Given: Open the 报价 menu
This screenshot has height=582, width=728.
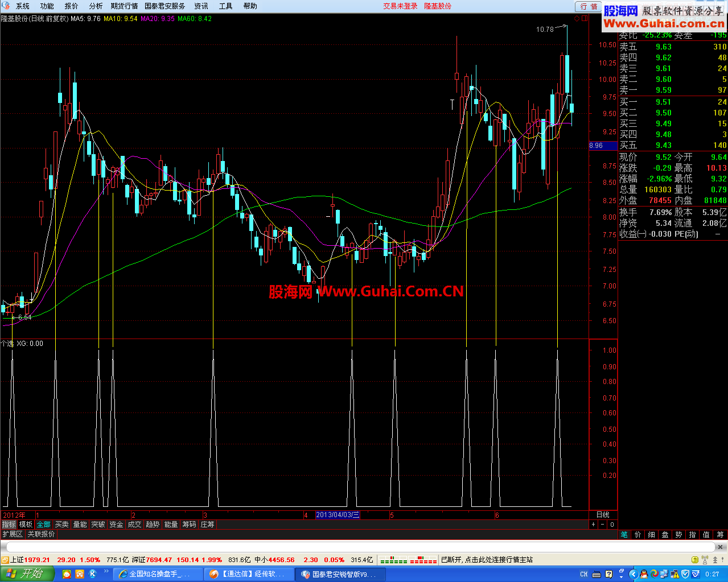Looking at the screenshot, I should tap(72, 6).
